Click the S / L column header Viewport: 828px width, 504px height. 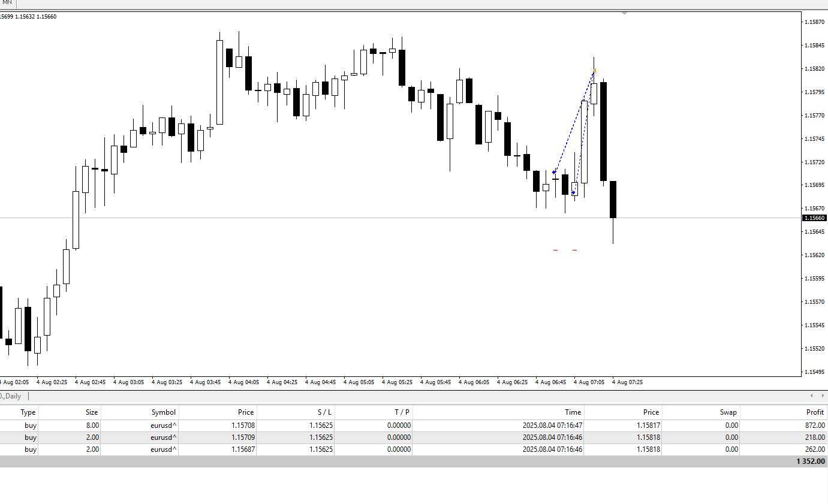point(324,412)
